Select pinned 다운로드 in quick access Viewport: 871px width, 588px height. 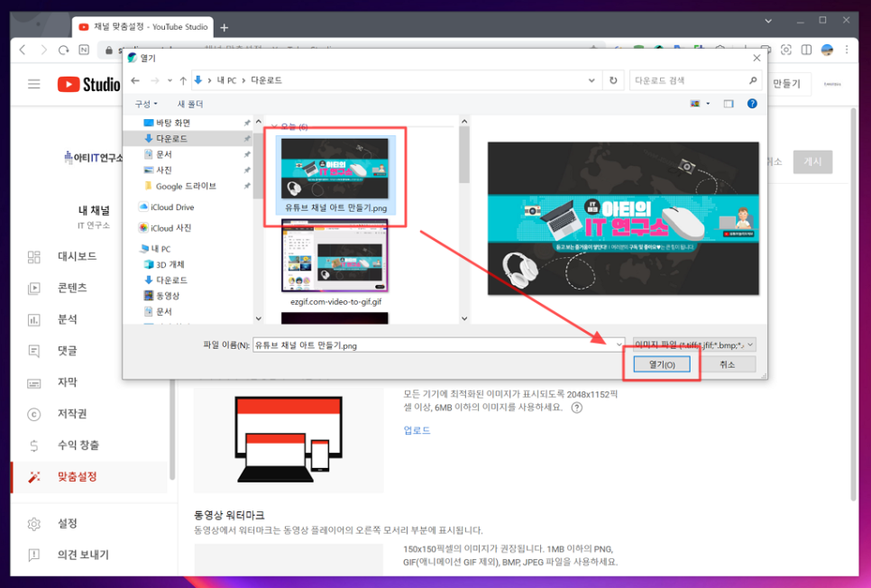click(x=171, y=138)
